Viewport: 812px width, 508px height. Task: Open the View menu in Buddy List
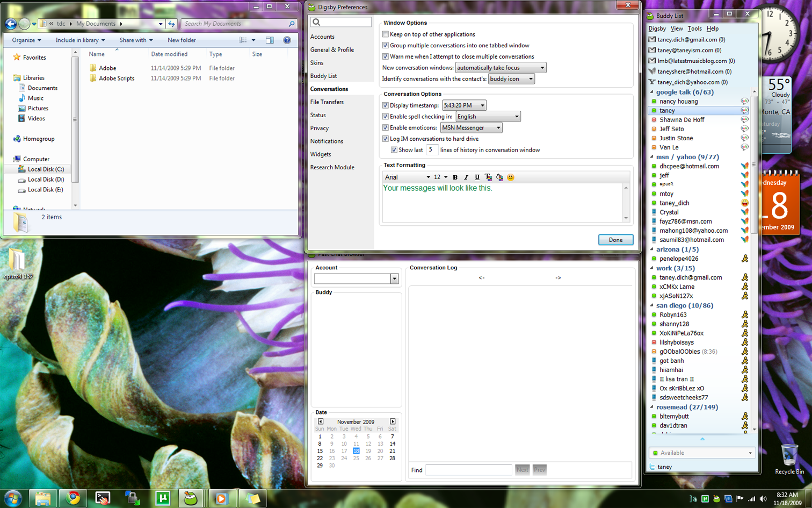tap(677, 28)
